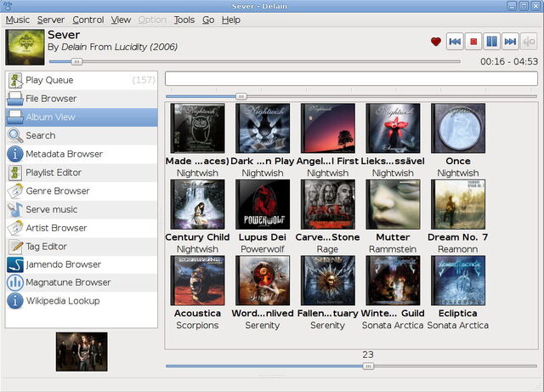Open the Help menu
Screen dimensions: 544x392
pyautogui.click(x=231, y=20)
